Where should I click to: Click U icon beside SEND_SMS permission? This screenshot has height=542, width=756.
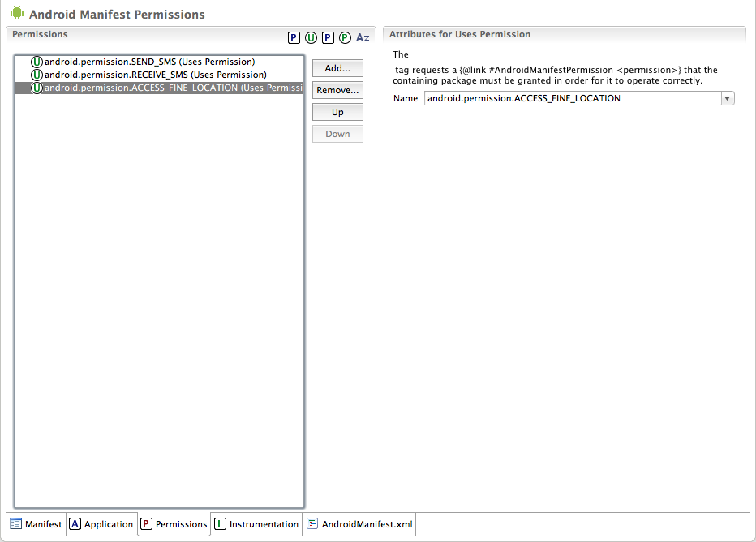[37, 62]
